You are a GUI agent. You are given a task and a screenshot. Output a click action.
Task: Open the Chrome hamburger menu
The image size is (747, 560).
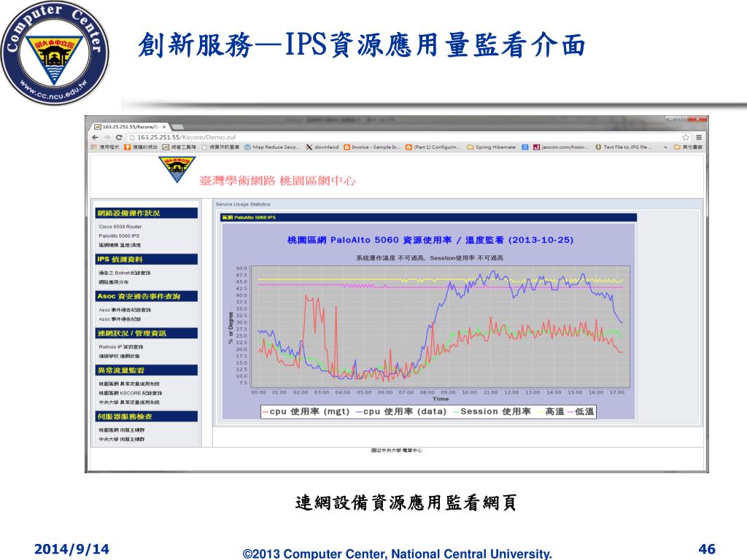pos(698,137)
